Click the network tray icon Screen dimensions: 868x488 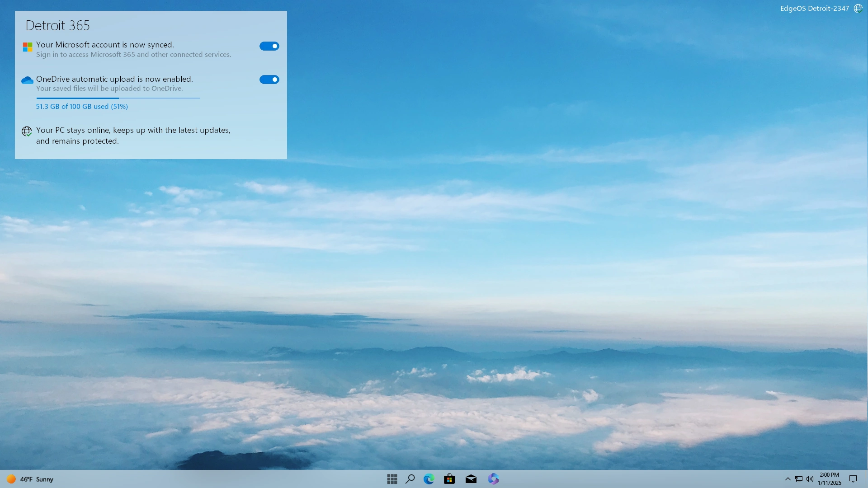799,479
